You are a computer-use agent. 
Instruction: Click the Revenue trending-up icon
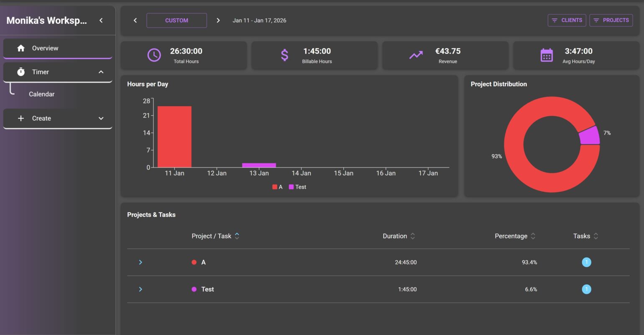pyautogui.click(x=416, y=55)
